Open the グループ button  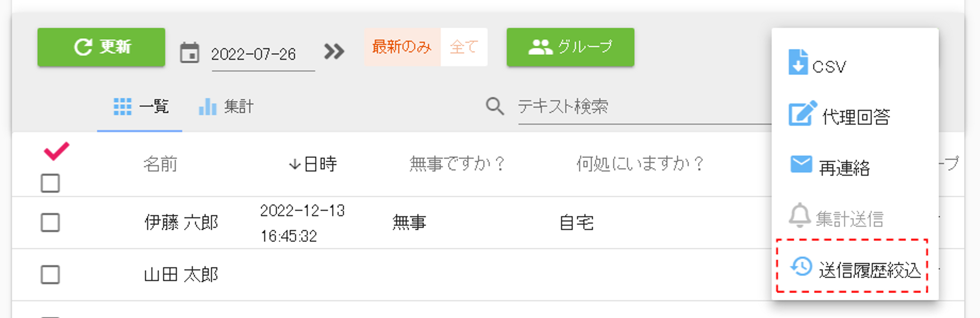click(x=570, y=47)
